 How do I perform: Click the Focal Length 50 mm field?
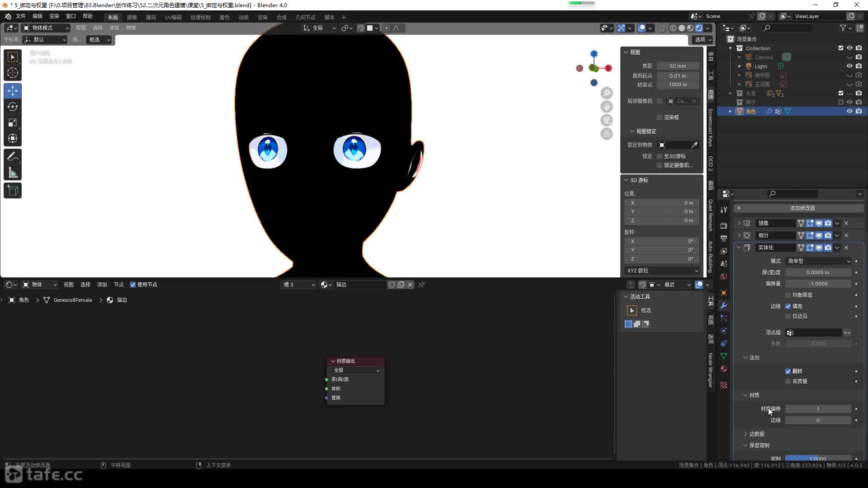tap(678, 66)
